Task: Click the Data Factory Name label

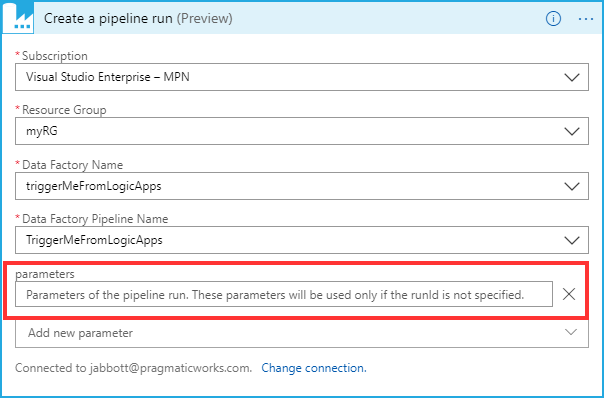Action: [x=72, y=165]
